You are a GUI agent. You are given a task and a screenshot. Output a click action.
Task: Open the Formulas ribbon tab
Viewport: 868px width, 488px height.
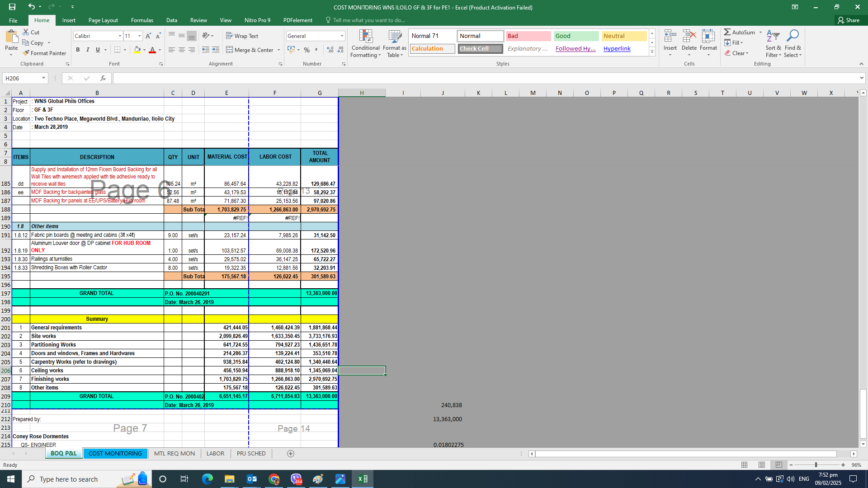(142, 20)
